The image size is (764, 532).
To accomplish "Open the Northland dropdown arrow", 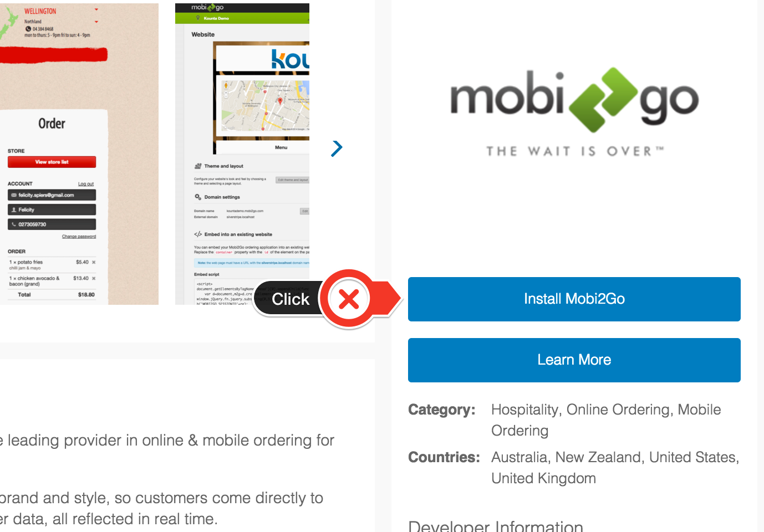I will tap(96, 22).
